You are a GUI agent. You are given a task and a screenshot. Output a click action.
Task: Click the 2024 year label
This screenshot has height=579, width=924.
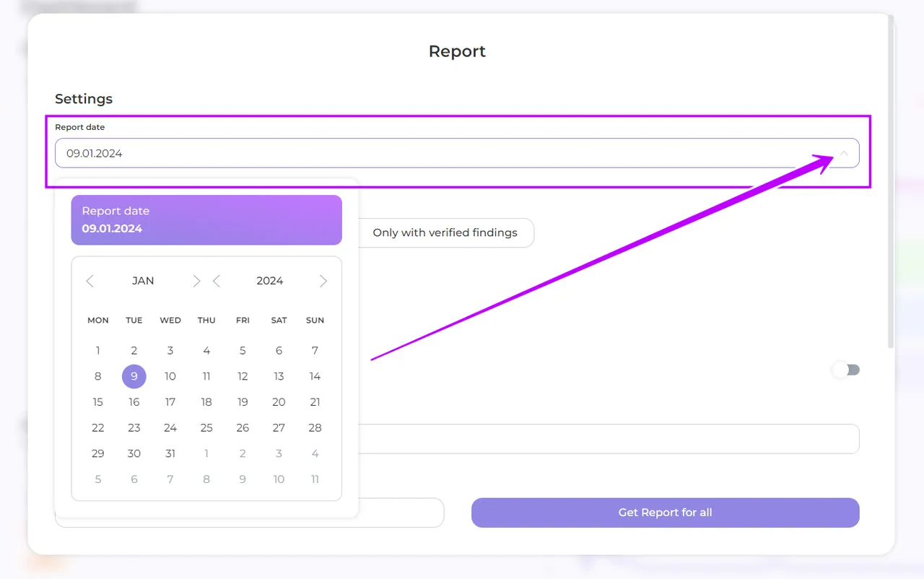tap(269, 281)
